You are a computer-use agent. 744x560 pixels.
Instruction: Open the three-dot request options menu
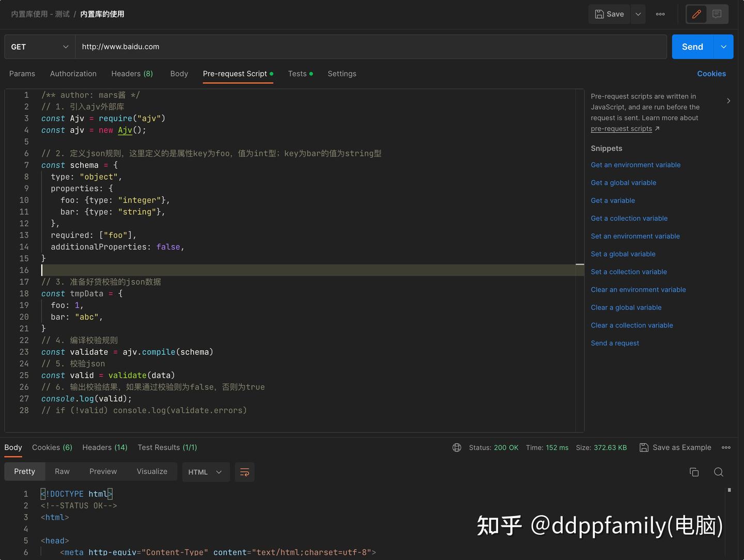[x=660, y=14]
